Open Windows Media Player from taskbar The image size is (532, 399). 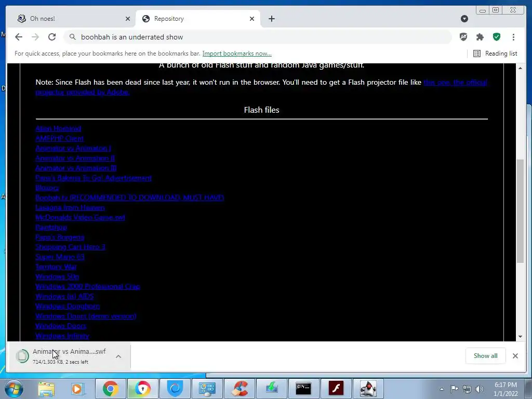(77, 389)
